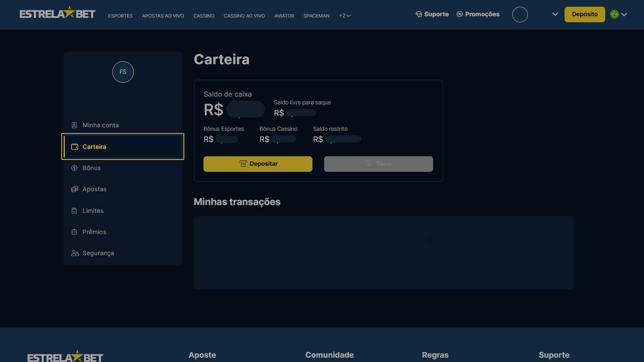644x362 pixels.
Task: Click the Bônus Esportes balance value
Action: pyautogui.click(x=221, y=139)
